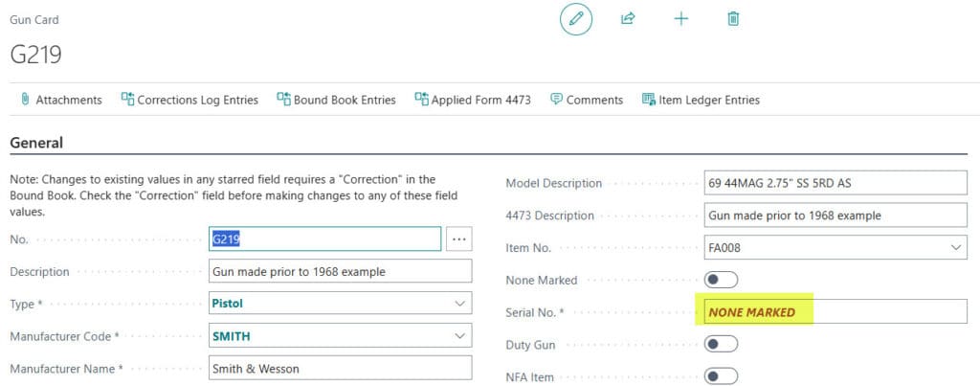Viewport: 980px width, 386px height.
Task: Expand the Type dropdown showing Pistol
Action: (x=459, y=304)
